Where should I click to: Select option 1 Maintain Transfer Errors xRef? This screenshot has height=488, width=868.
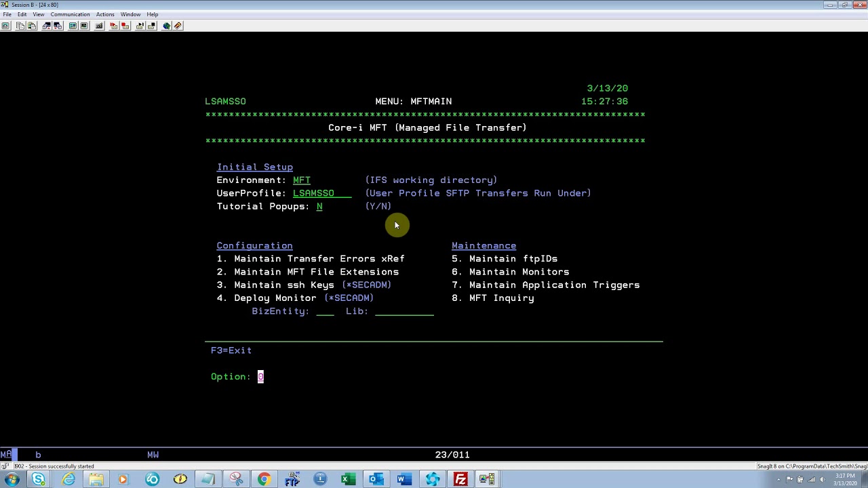[x=311, y=259]
